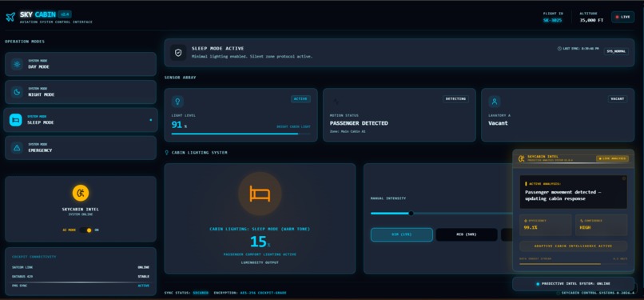Click Zone: Main Cabin A1 text

[x=347, y=131]
